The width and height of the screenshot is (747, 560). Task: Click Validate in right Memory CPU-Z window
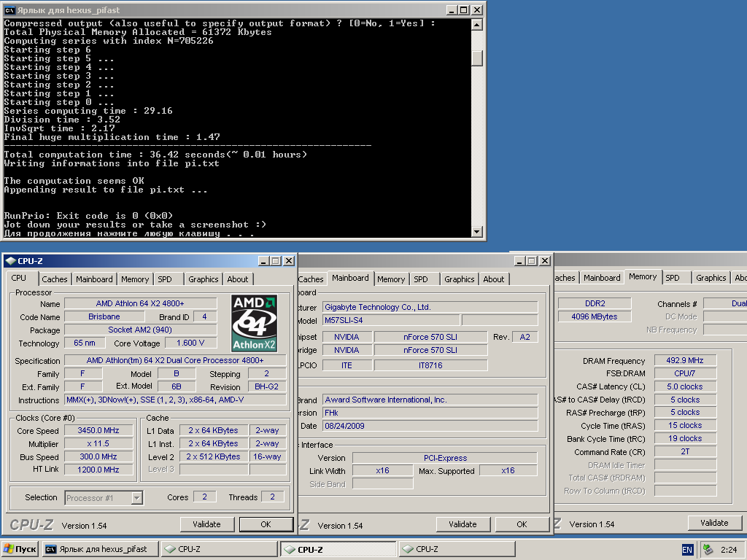coord(715,523)
